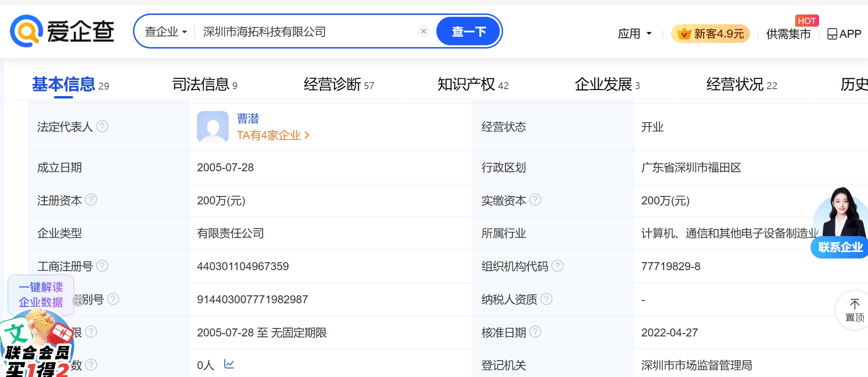Image resolution: width=868 pixels, height=377 pixels.
Task: Switch to the 经营状况 tab
Action: [x=742, y=84]
